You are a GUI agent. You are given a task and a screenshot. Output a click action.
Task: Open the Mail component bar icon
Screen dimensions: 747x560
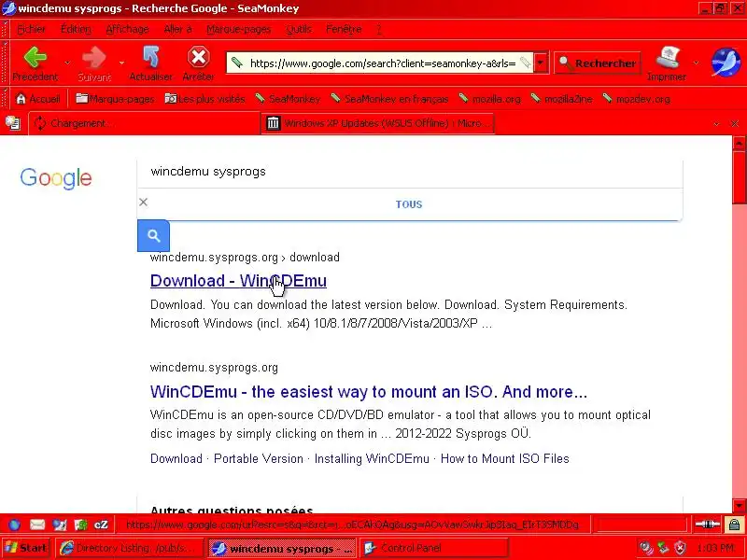click(x=37, y=525)
